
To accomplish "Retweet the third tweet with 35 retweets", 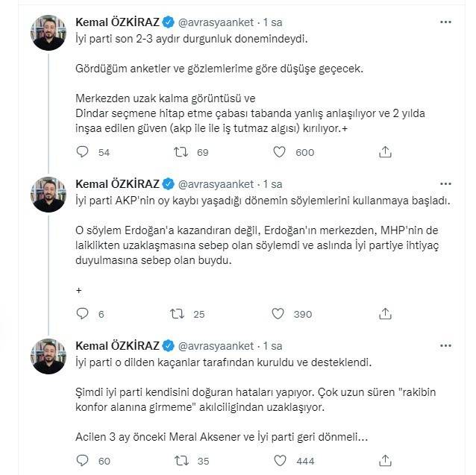I will [180, 461].
